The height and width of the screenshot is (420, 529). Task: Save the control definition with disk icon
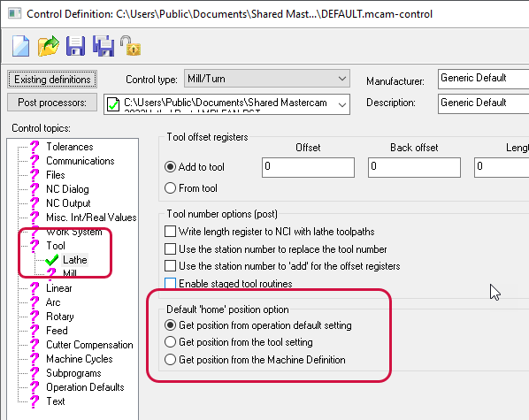pos(75,46)
